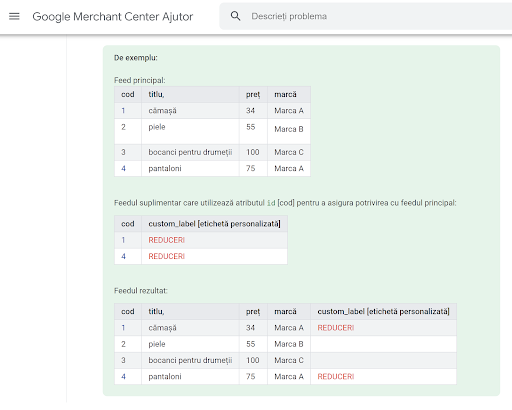
Task: Click 'Marca B' cell in main feed table
Action: point(289,129)
